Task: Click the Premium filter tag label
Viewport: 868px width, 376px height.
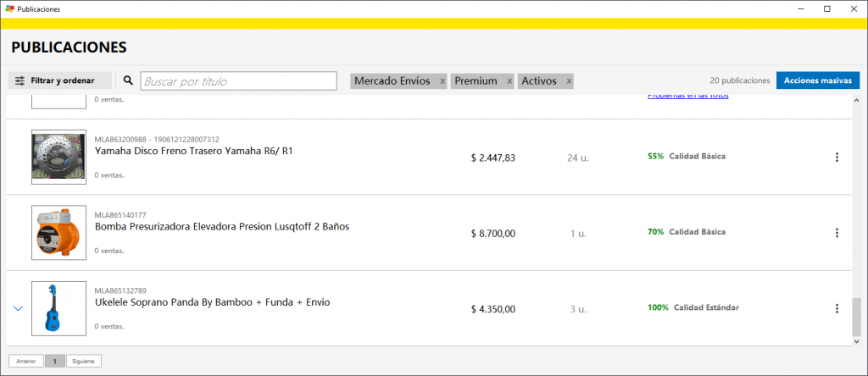Action: tap(476, 81)
